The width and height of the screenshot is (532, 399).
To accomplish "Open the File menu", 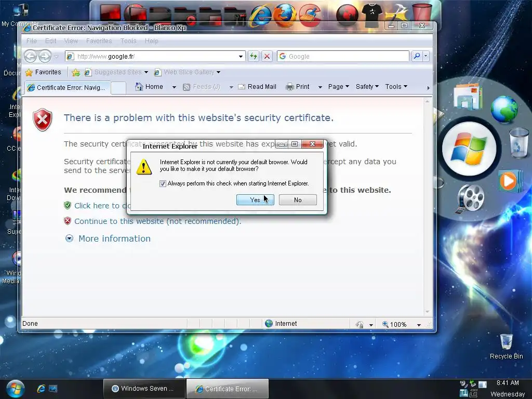I will (x=32, y=41).
